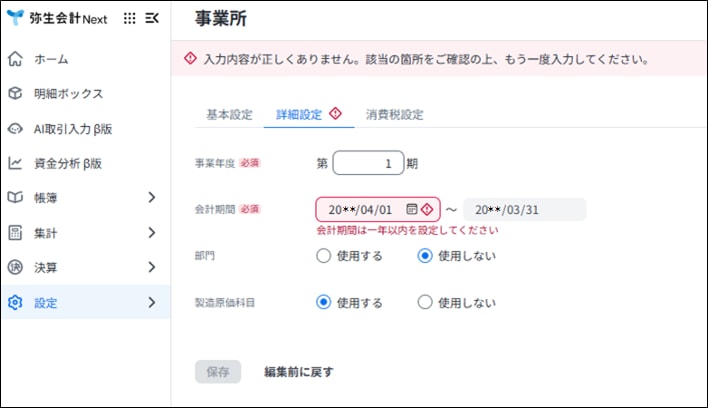The image size is (708, 408).
Task: Click the 資金分析 β版 chart icon
Action: coord(15,163)
